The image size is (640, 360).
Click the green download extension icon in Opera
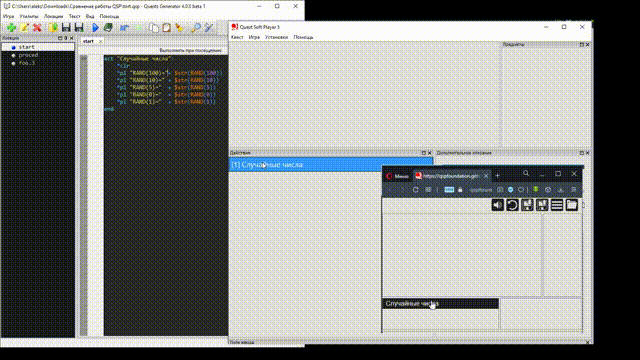[x=536, y=189]
